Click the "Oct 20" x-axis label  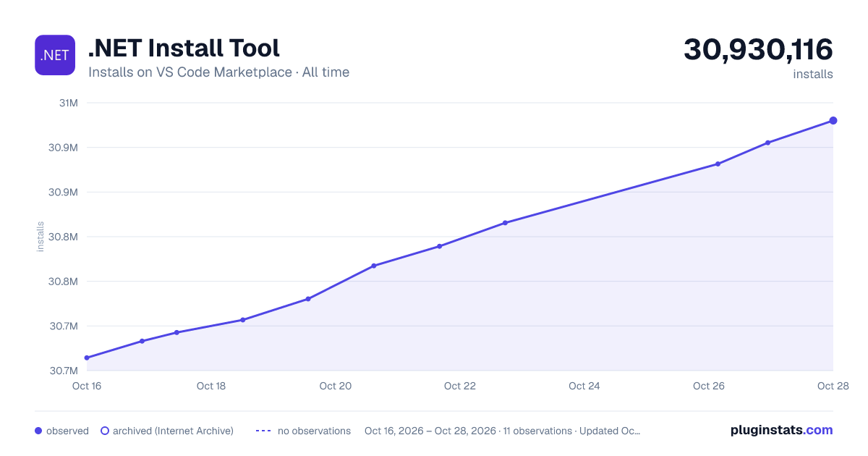pyautogui.click(x=336, y=386)
